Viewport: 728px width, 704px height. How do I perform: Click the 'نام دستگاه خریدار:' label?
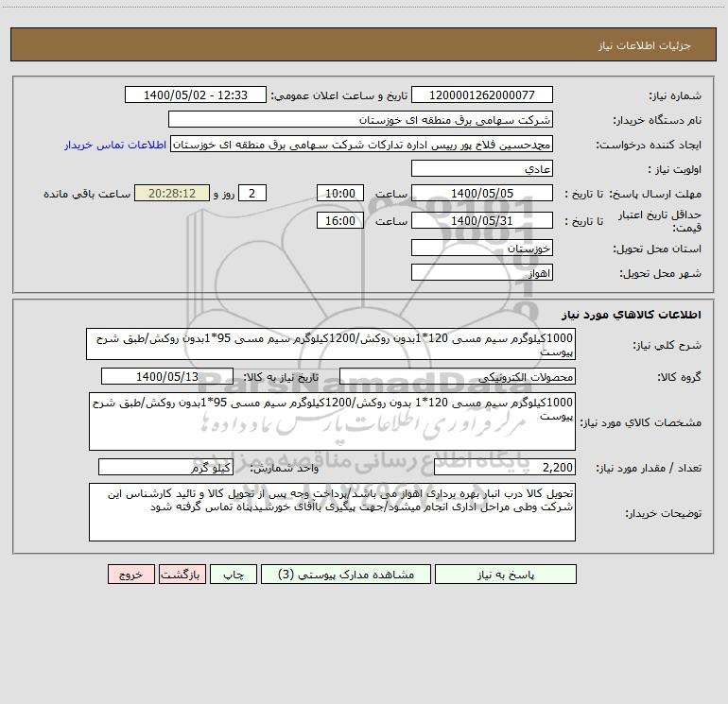657,120
